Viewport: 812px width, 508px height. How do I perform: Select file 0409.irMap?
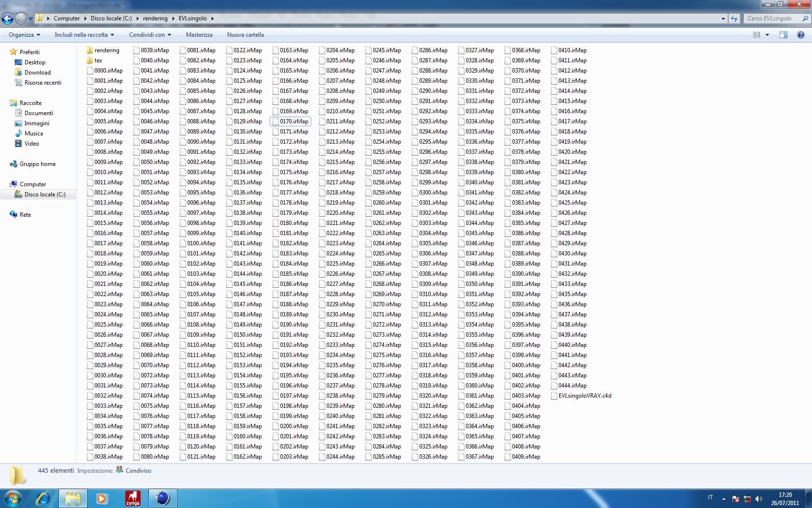coord(522,457)
